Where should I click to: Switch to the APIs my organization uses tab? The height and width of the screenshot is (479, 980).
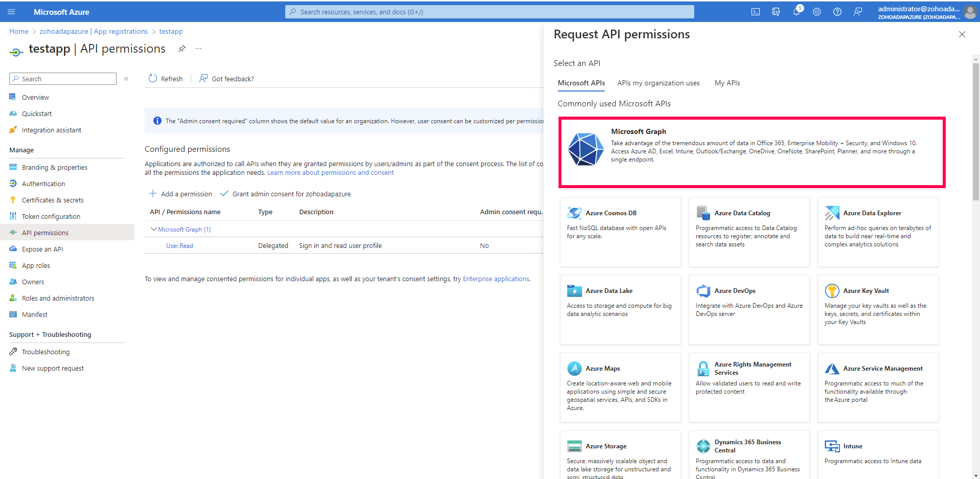[x=658, y=83]
